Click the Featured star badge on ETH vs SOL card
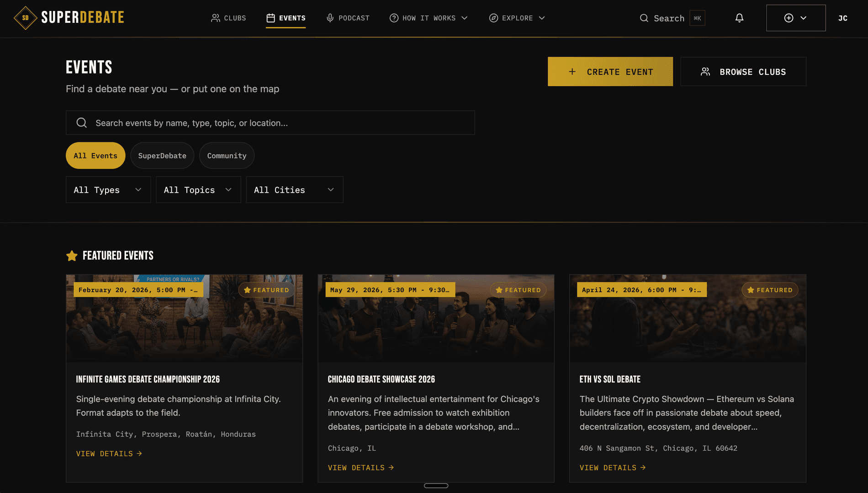Viewport: 868px width, 493px height. click(x=770, y=290)
